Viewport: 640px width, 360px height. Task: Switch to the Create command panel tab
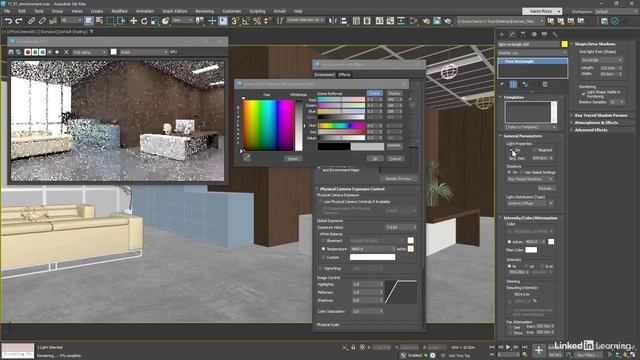(x=502, y=35)
